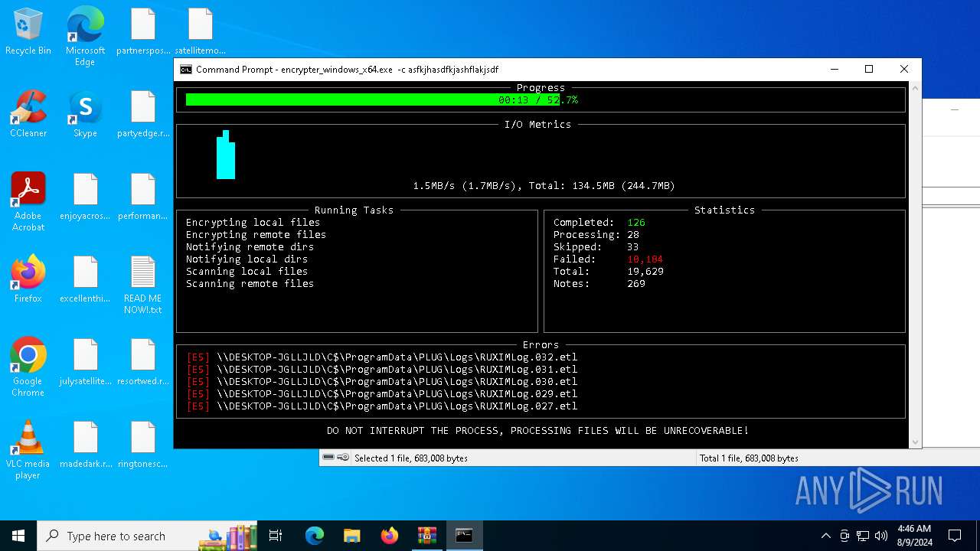The width and height of the screenshot is (980, 551).
Task: Open Microsoft Edge desktop shortcut
Action: 85,36
